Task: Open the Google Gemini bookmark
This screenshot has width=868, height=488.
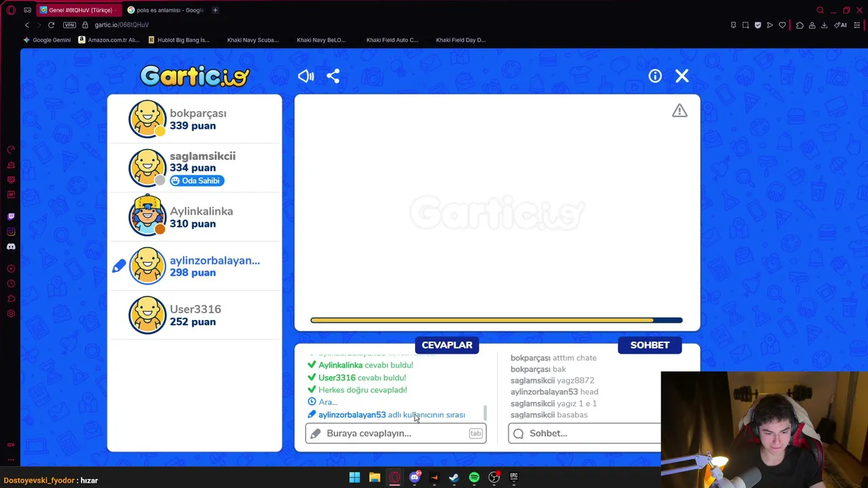Action: (x=47, y=40)
